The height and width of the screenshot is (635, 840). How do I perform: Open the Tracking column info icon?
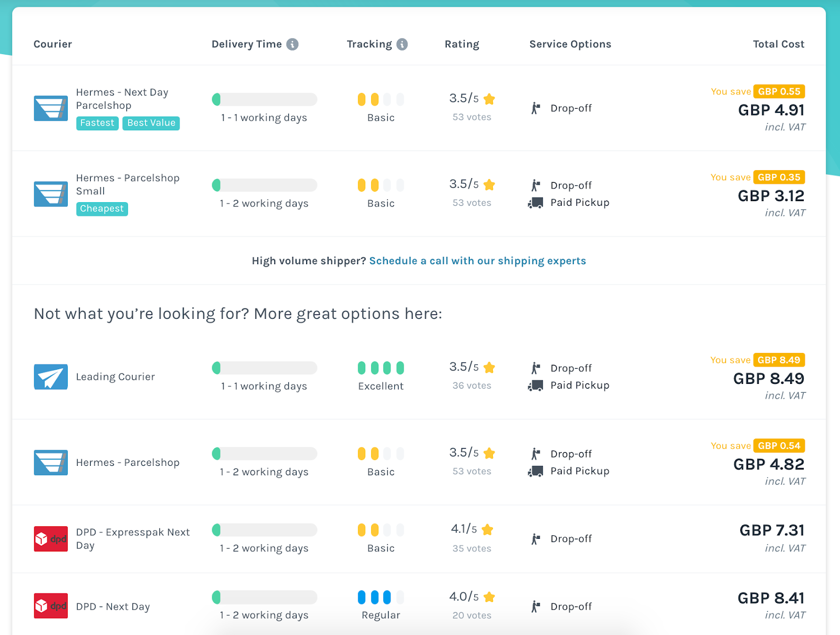point(402,44)
